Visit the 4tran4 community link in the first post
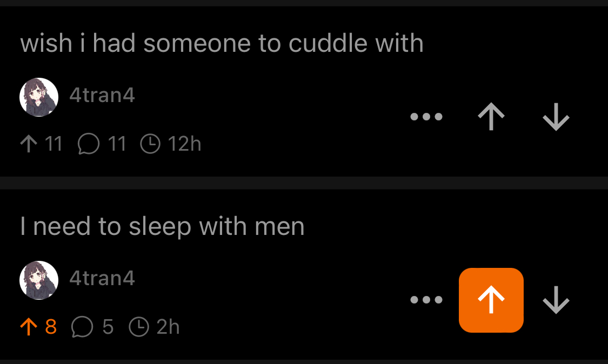 pos(102,95)
